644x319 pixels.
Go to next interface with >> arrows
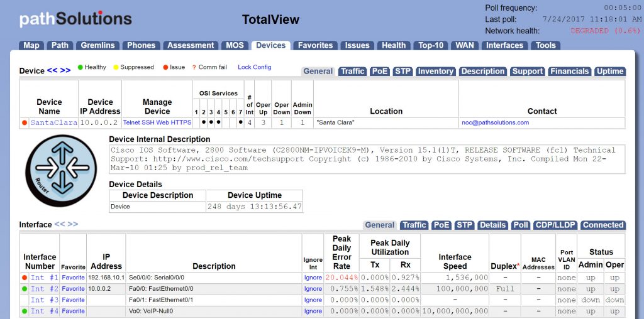[73, 224]
